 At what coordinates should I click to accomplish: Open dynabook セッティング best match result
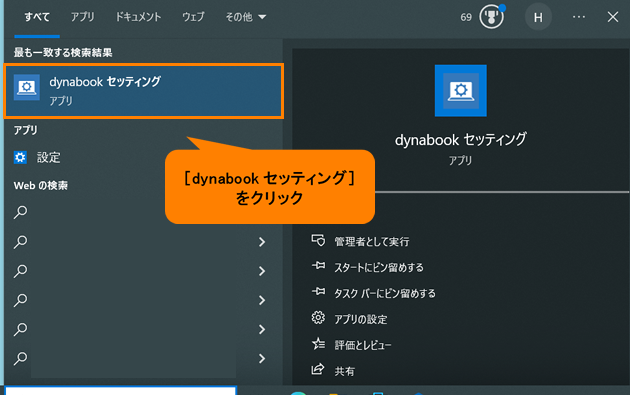tap(144, 91)
